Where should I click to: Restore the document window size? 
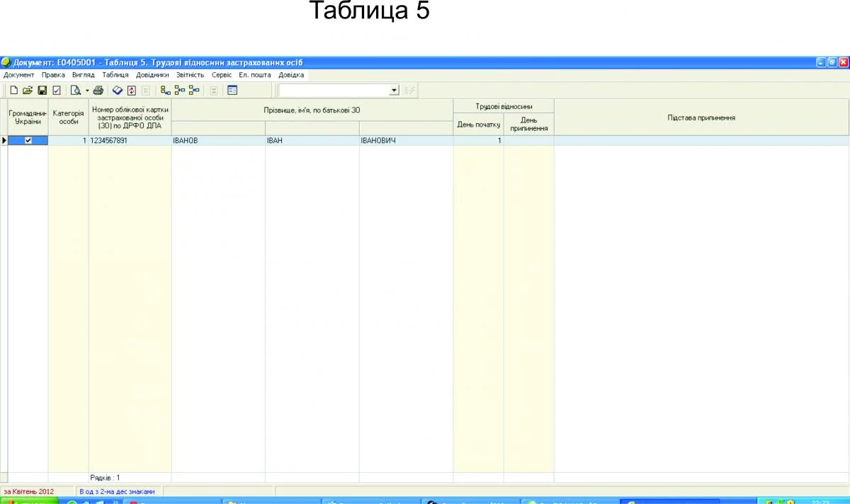pyautogui.click(x=832, y=62)
